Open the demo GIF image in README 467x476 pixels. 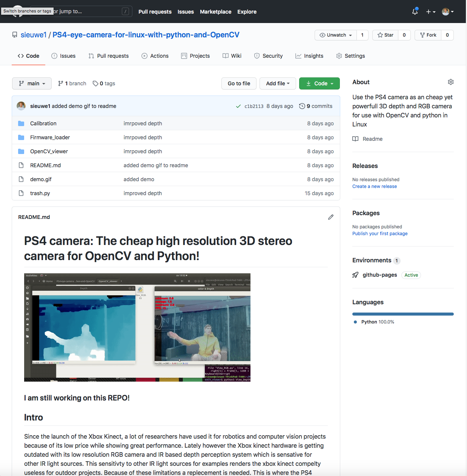[x=137, y=327]
